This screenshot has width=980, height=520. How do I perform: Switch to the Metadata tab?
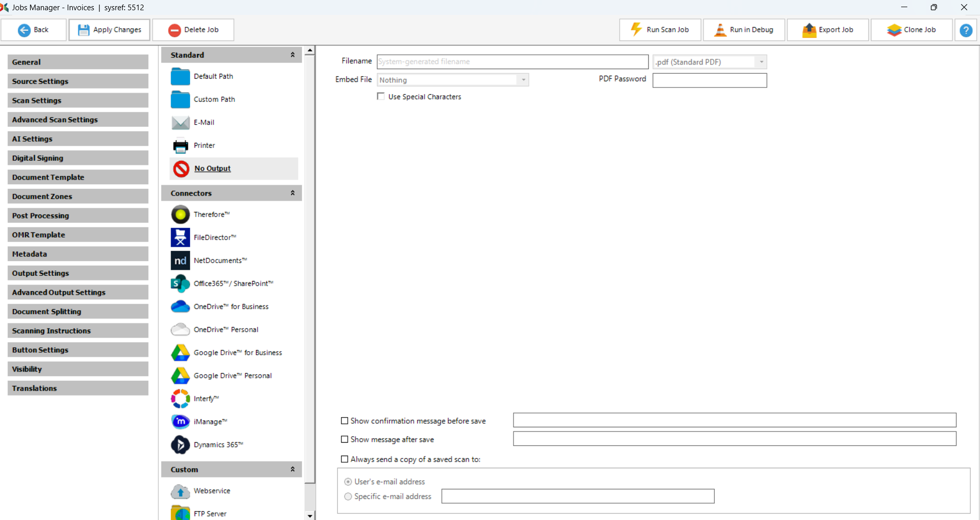pos(78,254)
